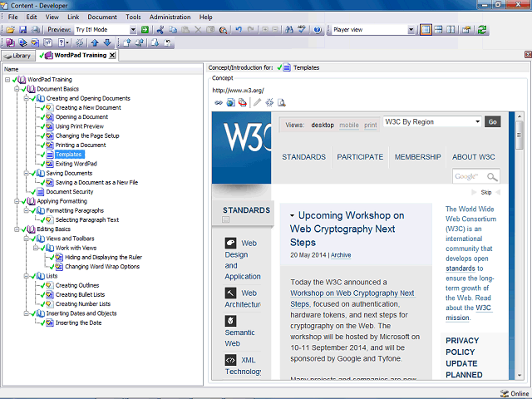Screen dimensions: 532x399
Task: Open the Edit menu
Action: coord(32,17)
